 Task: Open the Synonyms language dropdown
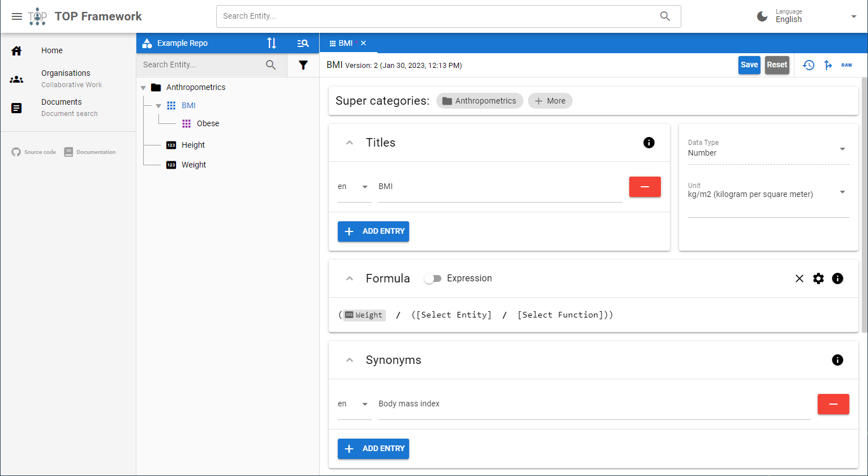(354, 404)
